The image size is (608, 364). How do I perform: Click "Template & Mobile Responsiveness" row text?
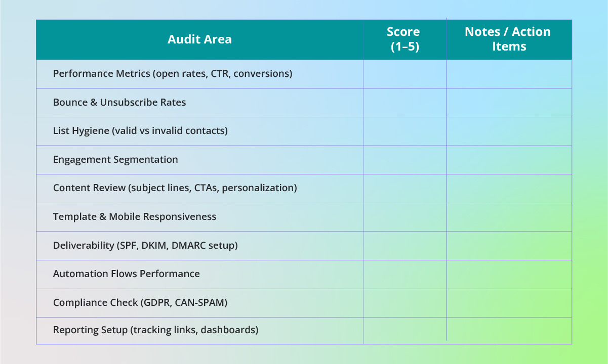click(x=135, y=217)
